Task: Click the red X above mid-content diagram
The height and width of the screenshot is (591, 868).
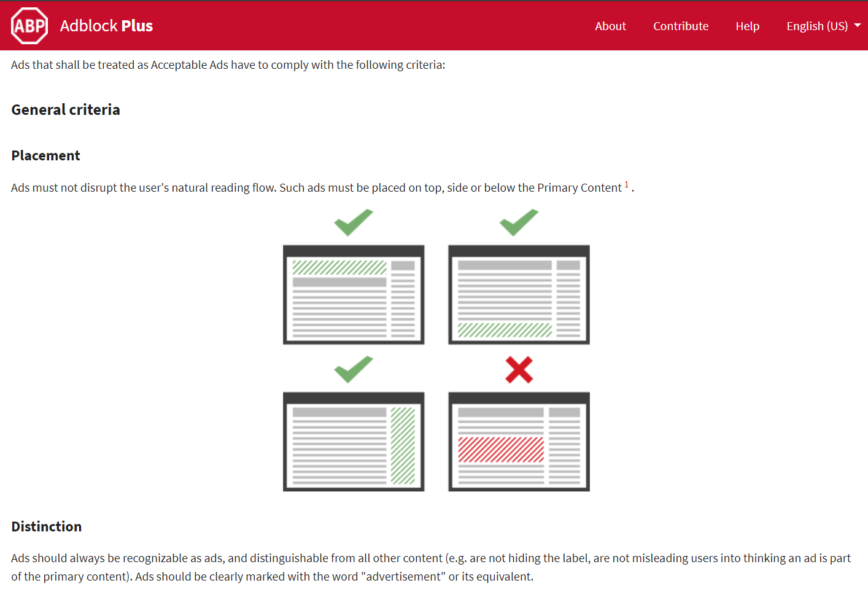Action: [519, 370]
